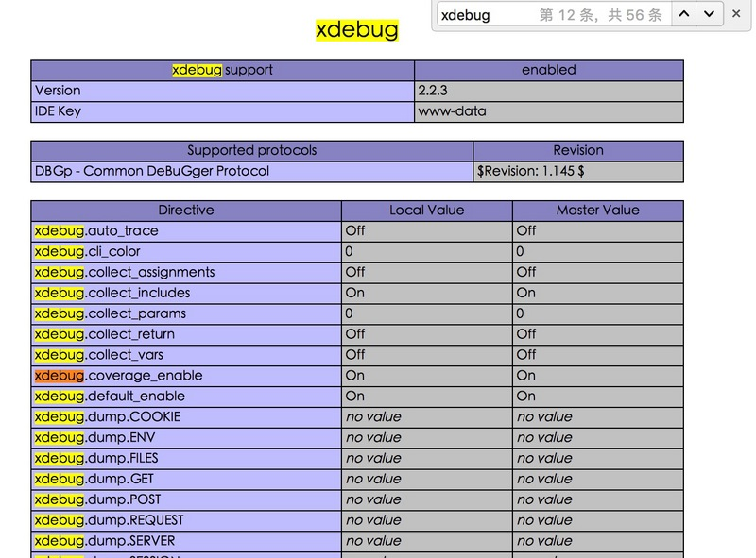Screen dimensions: 756x558
Task: Select the 'xdebug support' header cell
Action: pos(222,71)
